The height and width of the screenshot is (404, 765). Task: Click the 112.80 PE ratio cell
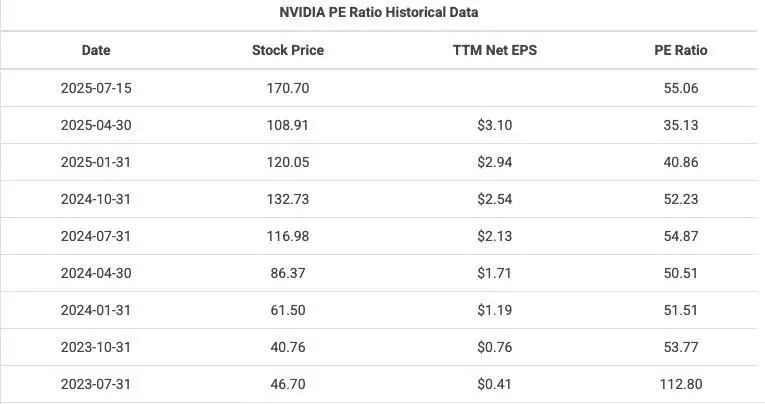click(680, 384)
